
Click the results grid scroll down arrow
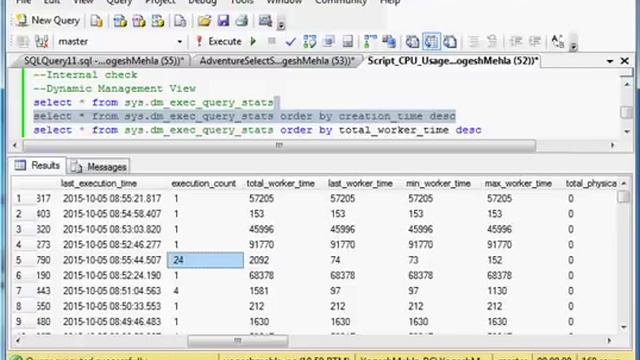624,327
